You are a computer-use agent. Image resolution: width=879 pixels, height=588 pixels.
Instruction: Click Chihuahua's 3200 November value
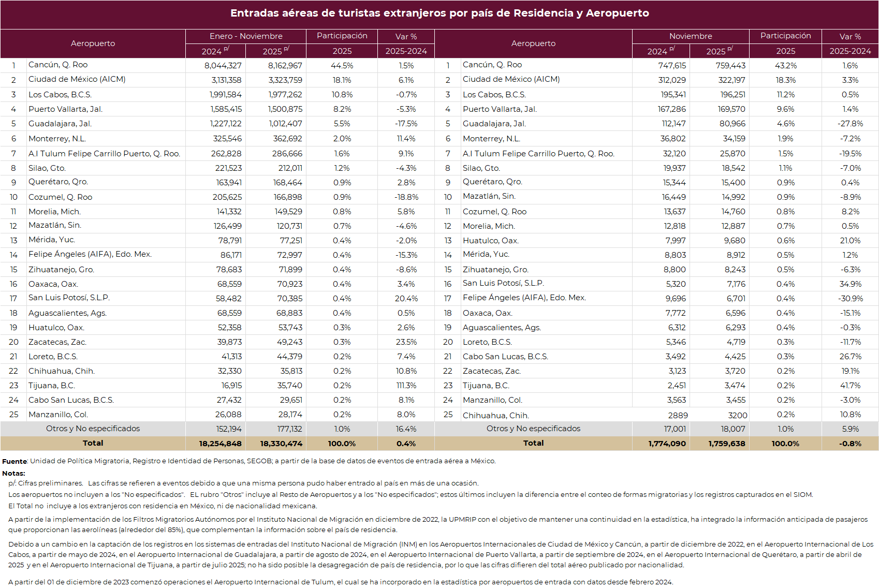(x=737, y=416)
